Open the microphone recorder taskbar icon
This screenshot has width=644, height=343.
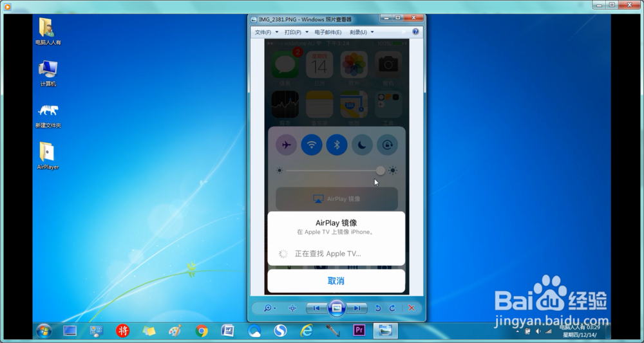333,331
